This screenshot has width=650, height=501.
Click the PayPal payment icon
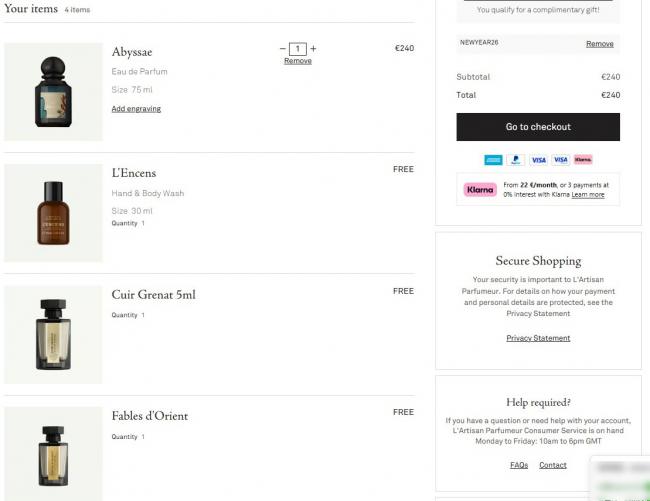click(516, 160)
